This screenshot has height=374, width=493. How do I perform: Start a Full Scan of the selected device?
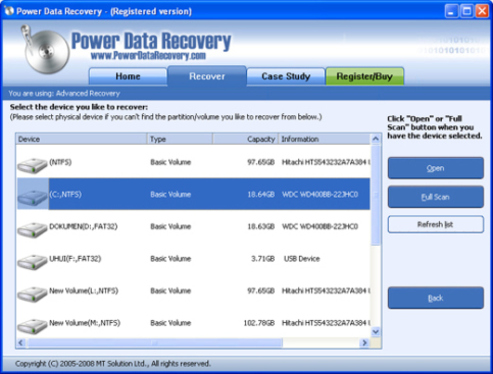point(435,197)
